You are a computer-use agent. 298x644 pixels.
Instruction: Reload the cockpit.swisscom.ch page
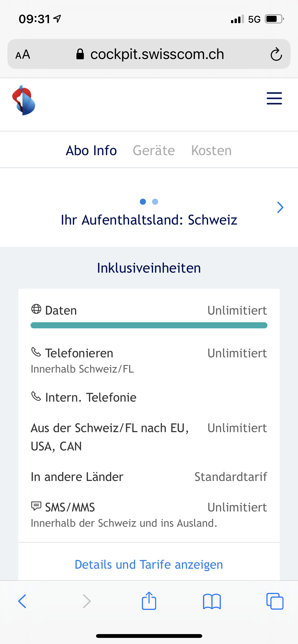pos(276,54)
